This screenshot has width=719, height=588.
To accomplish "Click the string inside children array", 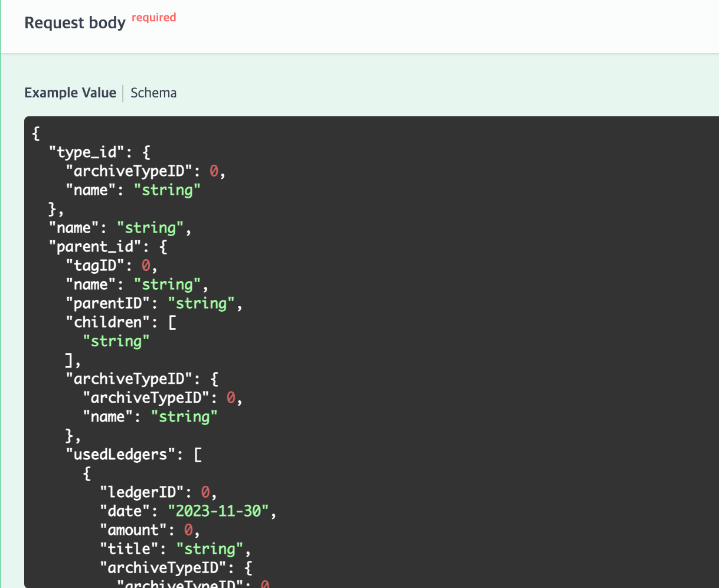I will (x=117, y=341).
